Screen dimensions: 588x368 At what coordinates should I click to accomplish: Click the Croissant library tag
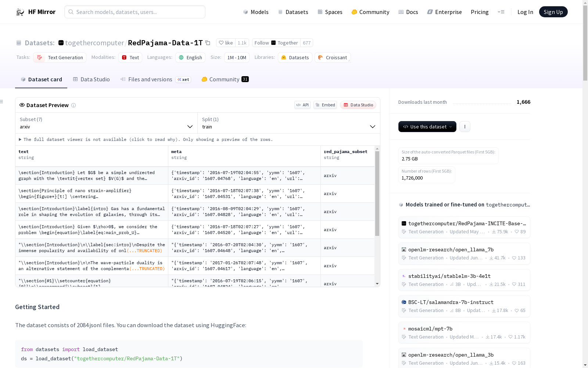332,57
